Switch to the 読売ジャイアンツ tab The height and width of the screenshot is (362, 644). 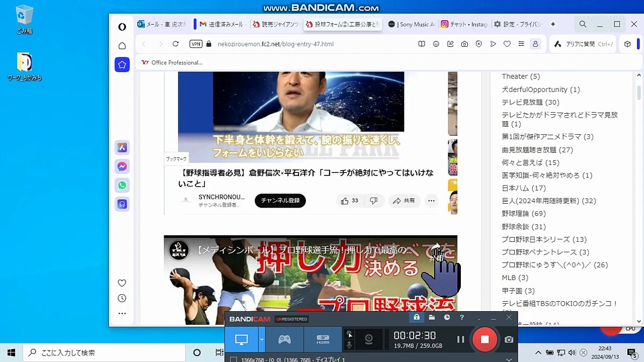pyautogui.click(x=276, y=24)
